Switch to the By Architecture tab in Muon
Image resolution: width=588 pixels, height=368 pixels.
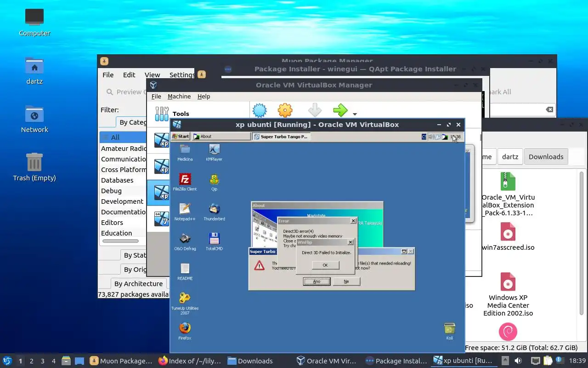(x=138, y=283)
